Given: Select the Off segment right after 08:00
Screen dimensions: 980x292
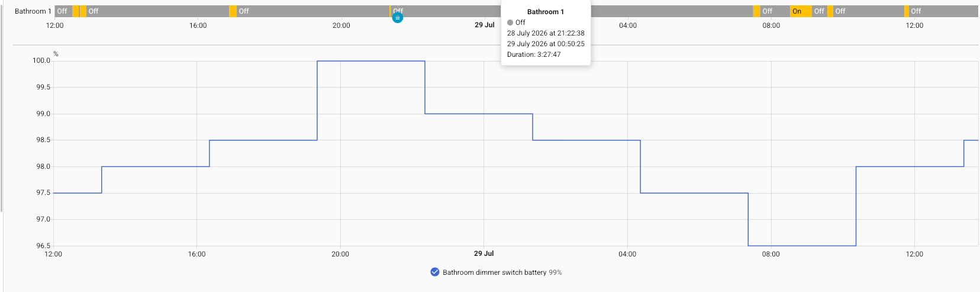Looking at the screenshot, I should point(775,11).
